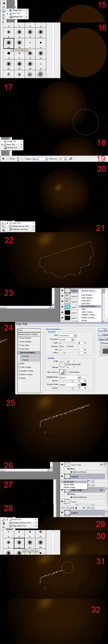Choose Stroke... from the layer context menu
This screenshot has width=108, height=644.
85,320
